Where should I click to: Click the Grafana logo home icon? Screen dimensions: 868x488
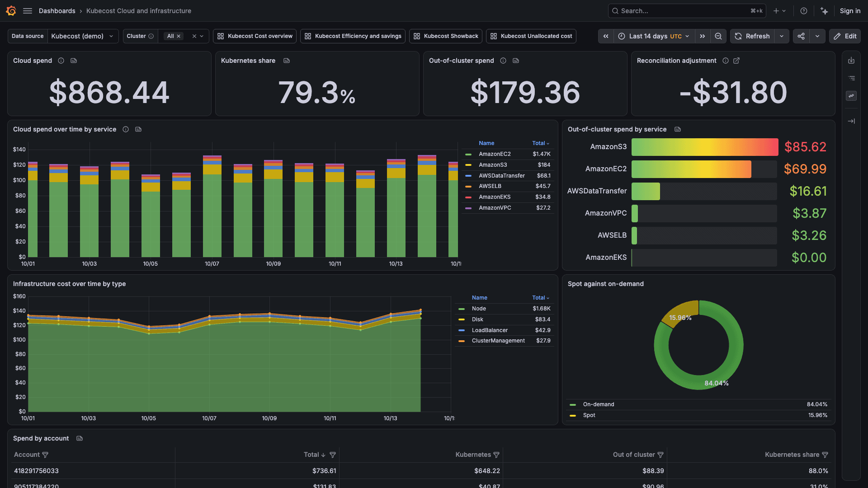click(x=11, y=11)
